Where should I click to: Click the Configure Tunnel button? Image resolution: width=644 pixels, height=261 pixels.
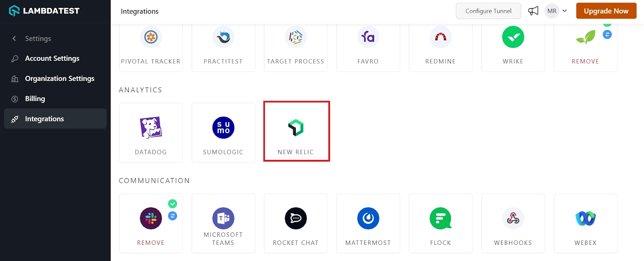click(488, 11)
